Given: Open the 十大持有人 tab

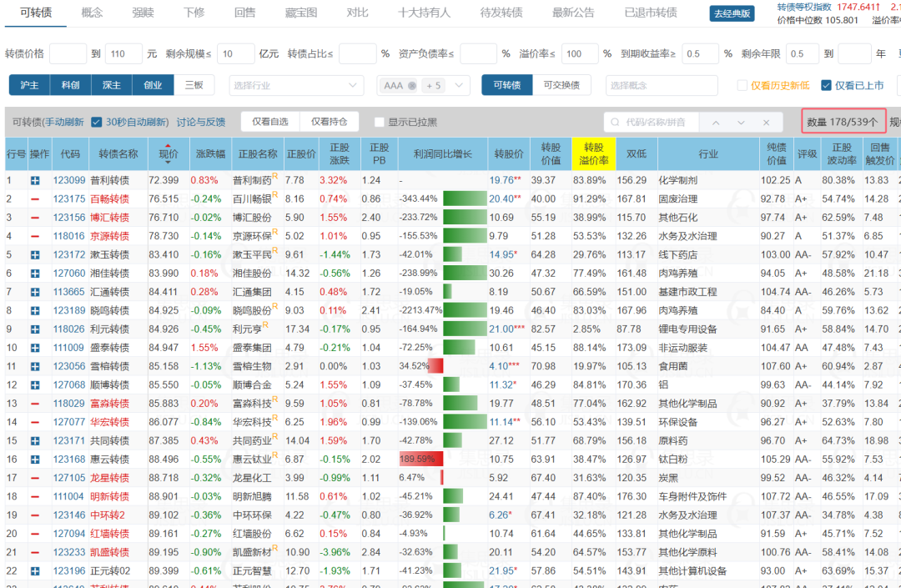Looking at the screenshot, I should (x=424, y=13).
